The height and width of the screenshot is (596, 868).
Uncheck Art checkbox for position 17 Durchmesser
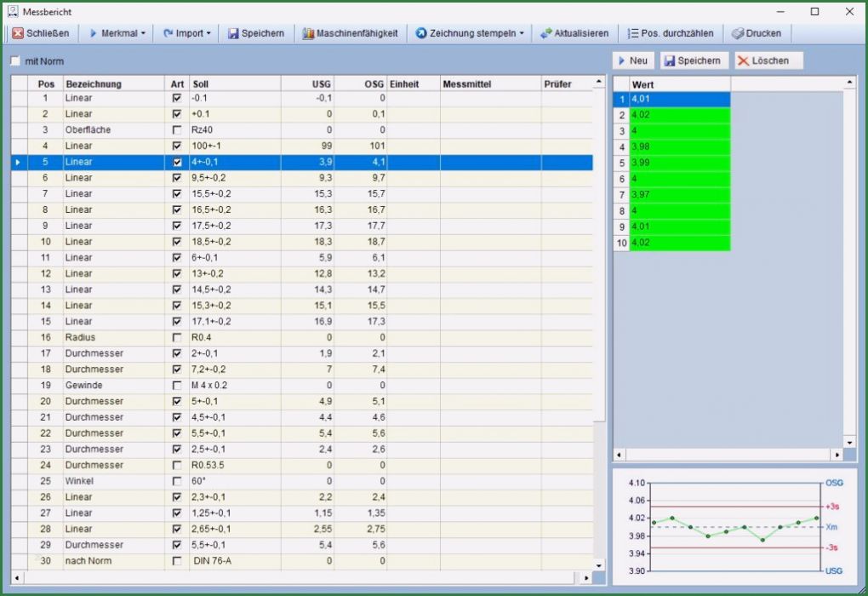pyautogui.click(x=177, y=353)
